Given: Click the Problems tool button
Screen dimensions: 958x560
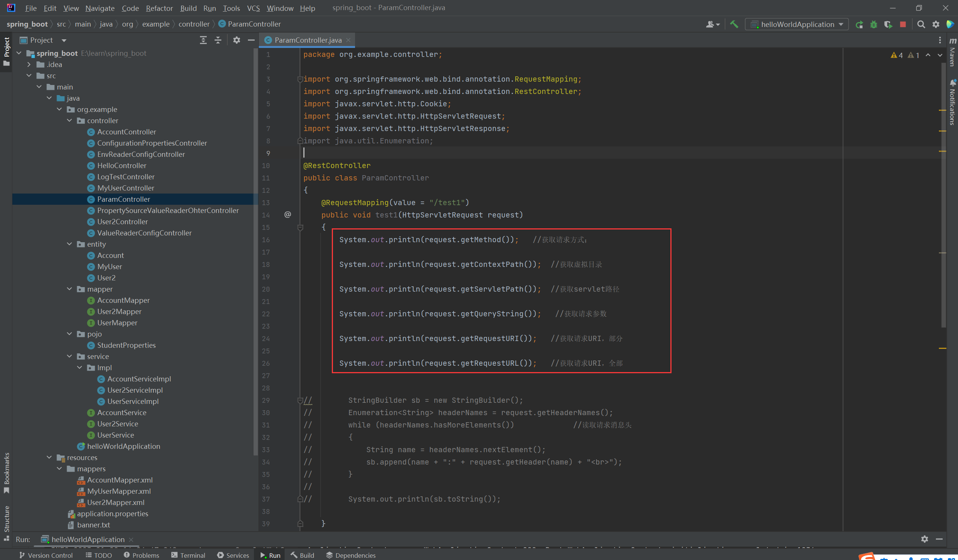Looking at the screenshot, I should [x=142, y=555].
